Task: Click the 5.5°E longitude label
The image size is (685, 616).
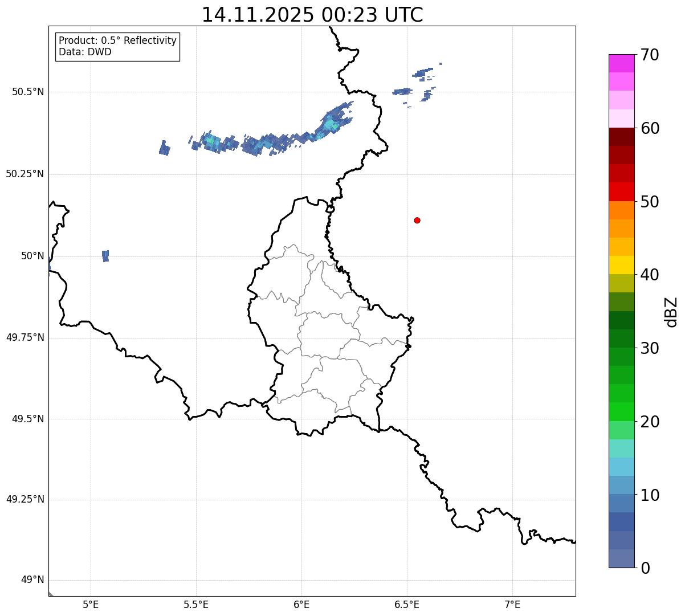Action: (x=196, y=604)
